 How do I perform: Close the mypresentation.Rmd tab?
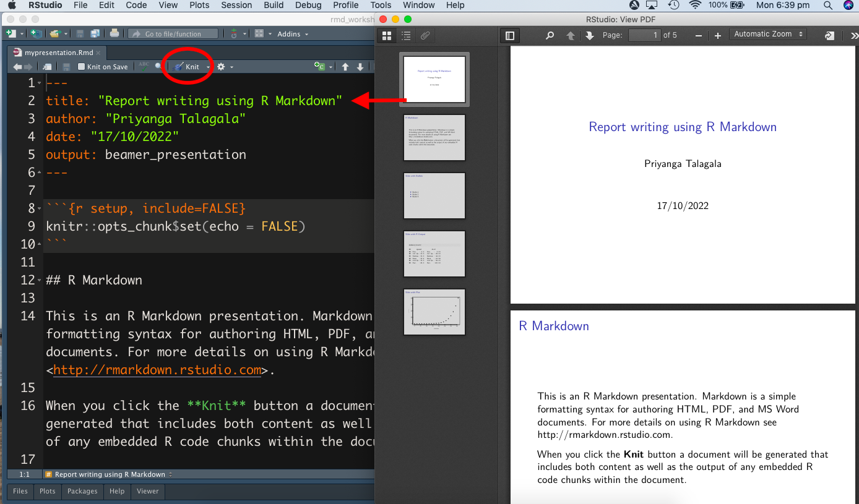pos(98,53)
